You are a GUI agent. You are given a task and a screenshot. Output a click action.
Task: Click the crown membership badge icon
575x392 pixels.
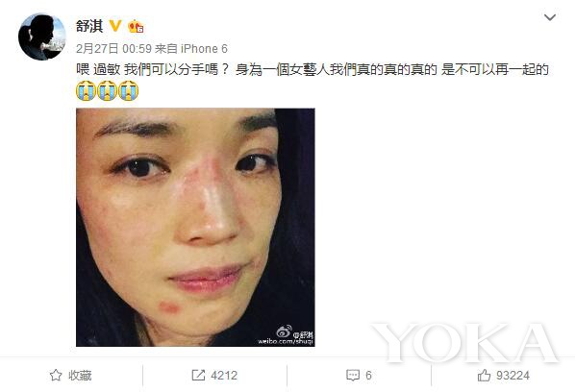tap(136, 26)
